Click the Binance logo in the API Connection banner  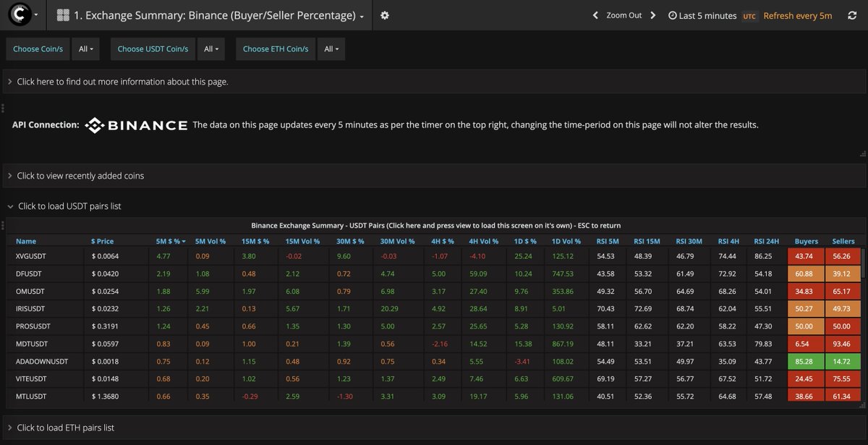point(134,124)
